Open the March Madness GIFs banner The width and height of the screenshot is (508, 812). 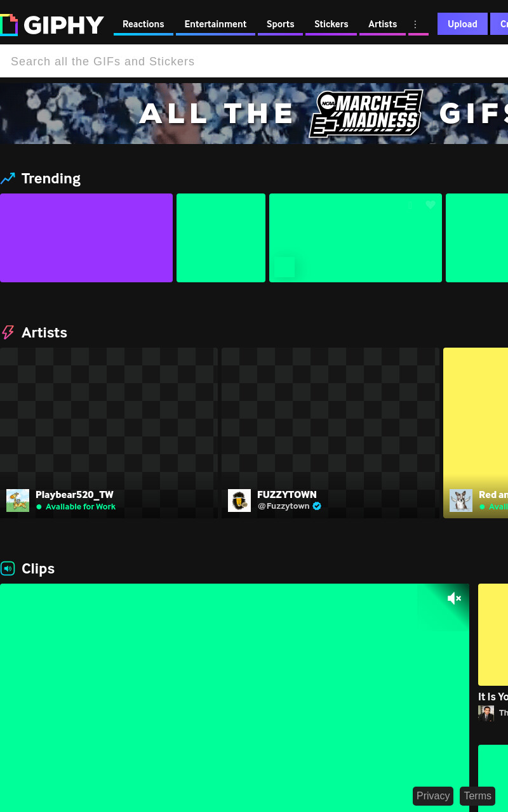[x=254, y=114]
